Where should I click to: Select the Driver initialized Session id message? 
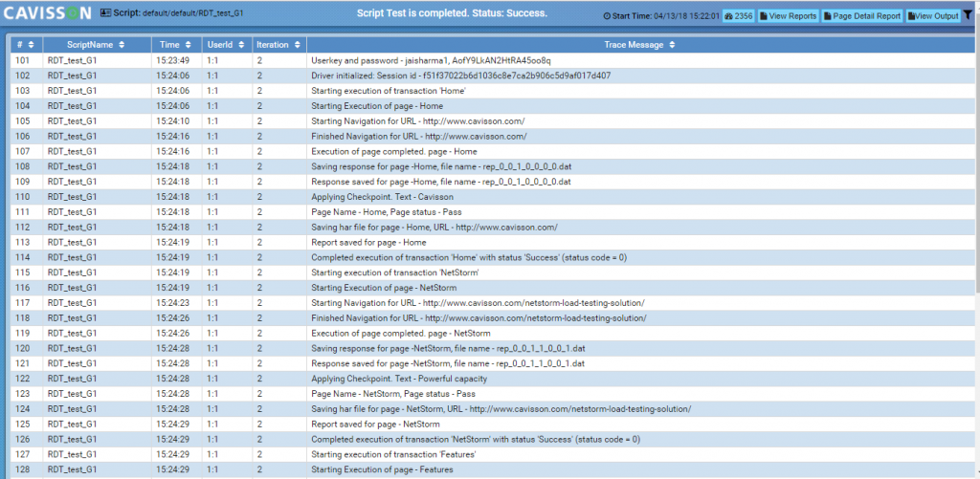pyautogui.click(x=460, y=76)
